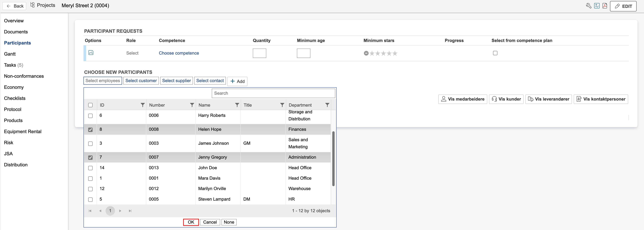Click the remove stars rating icon
The height and width of the screenshot is (230, 644).
tap(366, 53)
